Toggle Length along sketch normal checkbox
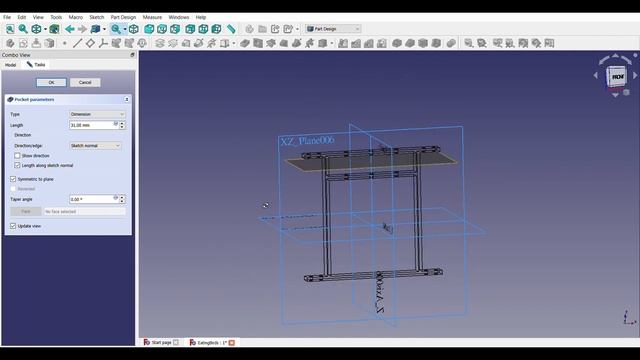This screenshot has width=640, height=360. point(17,165)
